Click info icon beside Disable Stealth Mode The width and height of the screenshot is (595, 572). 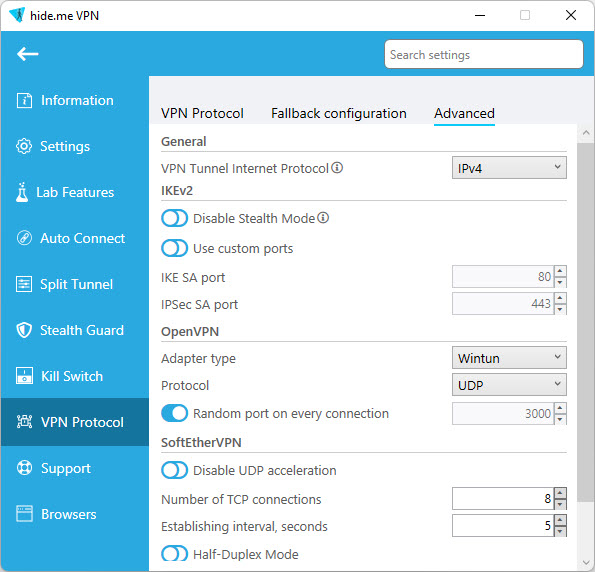click(x=323, y=218)
